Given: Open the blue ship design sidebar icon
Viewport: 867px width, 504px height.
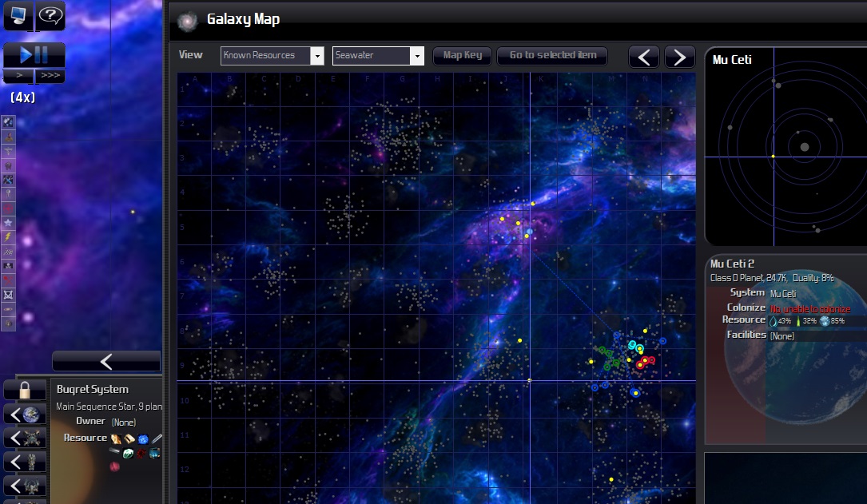Looking at the screenshot, I should (x=8, y=180).
